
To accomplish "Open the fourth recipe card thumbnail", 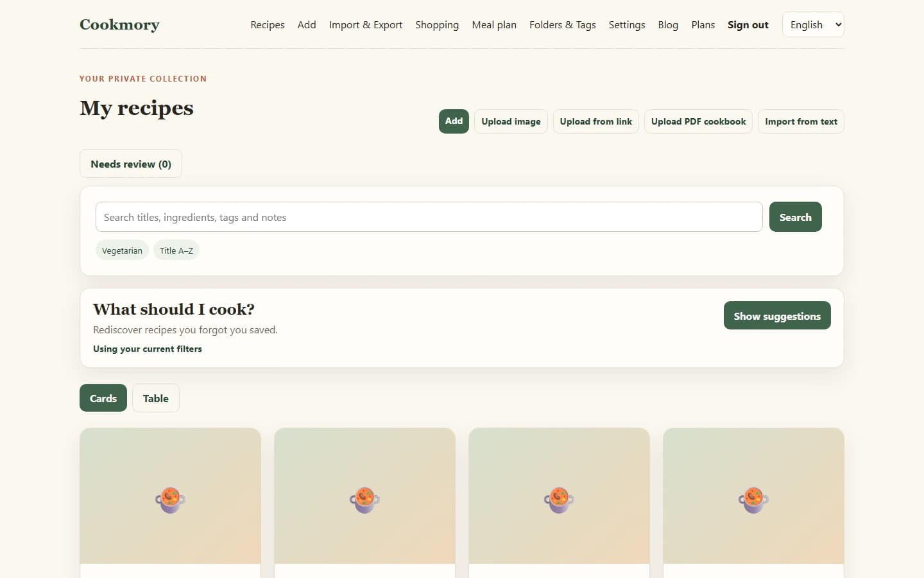I will (753, 496).
